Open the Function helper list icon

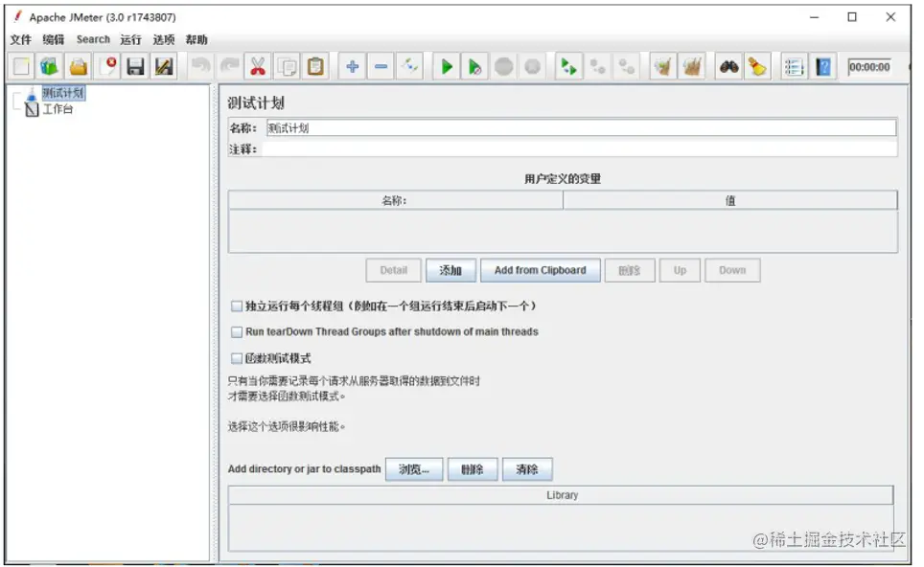pos(794,66)
